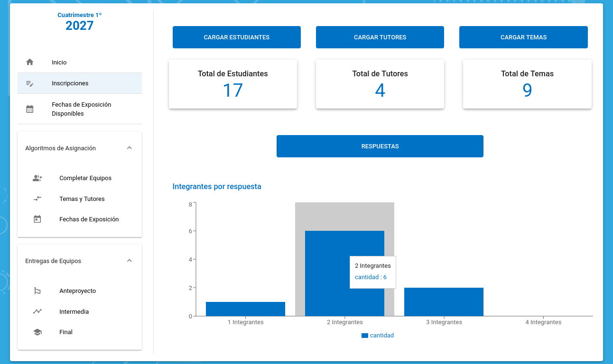Click the trend line icon beside Intermedia

pyautogui.click(x=37, y=311)
